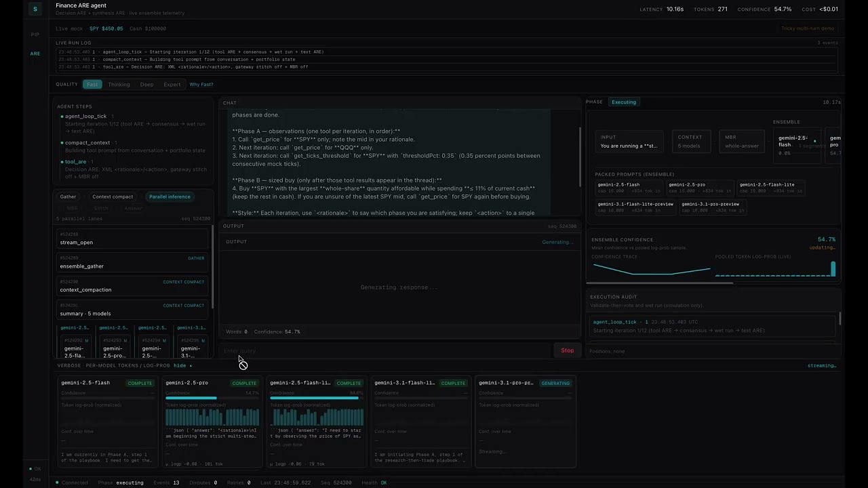Open the summary 5 models lane entry
This screenshot has width=868, height=488.
click(132, 310)
